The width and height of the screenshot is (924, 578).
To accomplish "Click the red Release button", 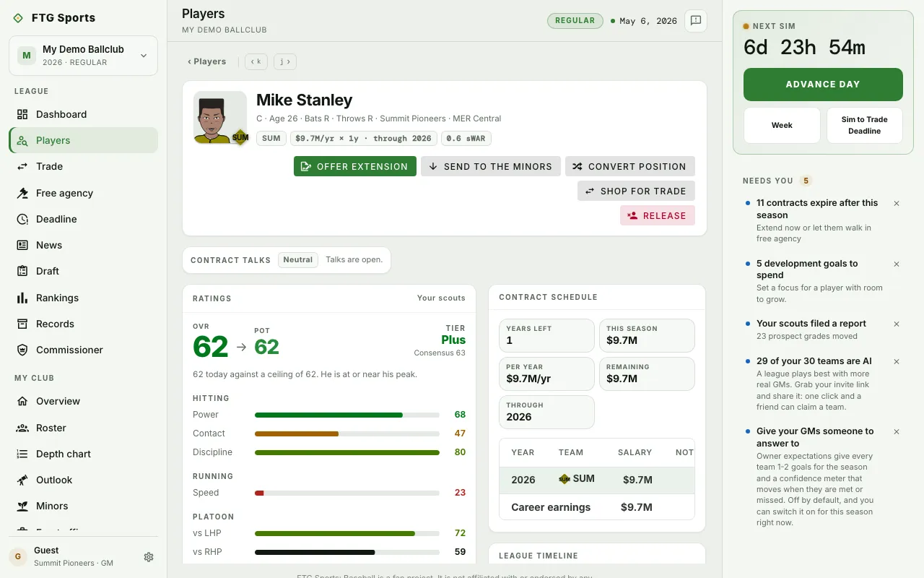I will [658, 215].
